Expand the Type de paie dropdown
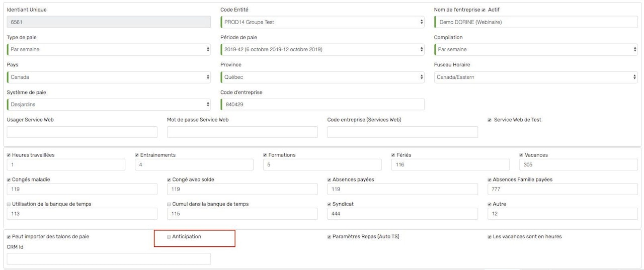 coord(109,50)
